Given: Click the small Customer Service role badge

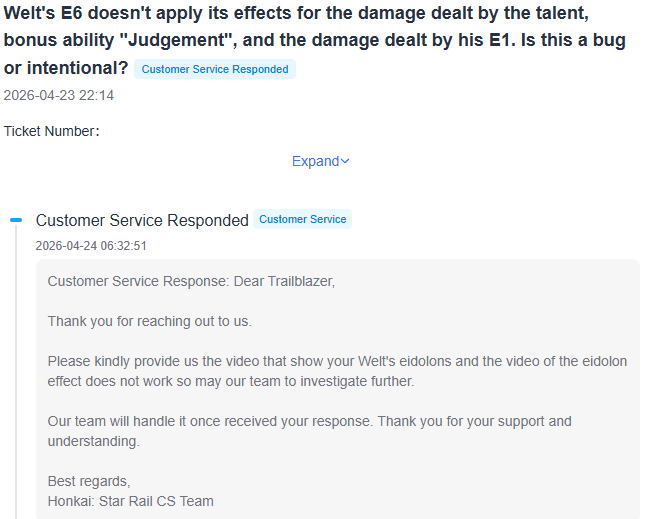Looking at the screenshot, I should coord(302,220).
